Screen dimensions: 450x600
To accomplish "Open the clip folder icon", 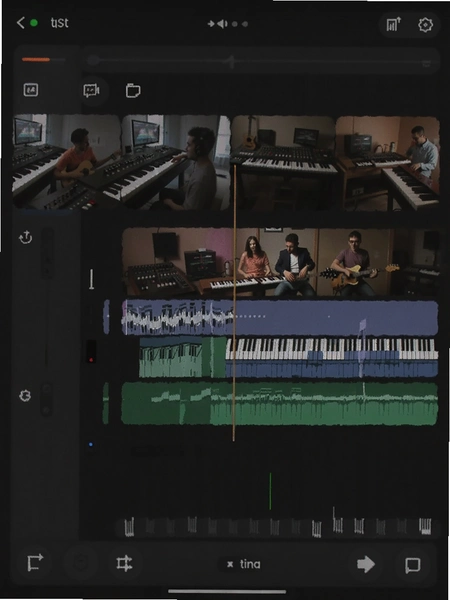I will (133, 91).
